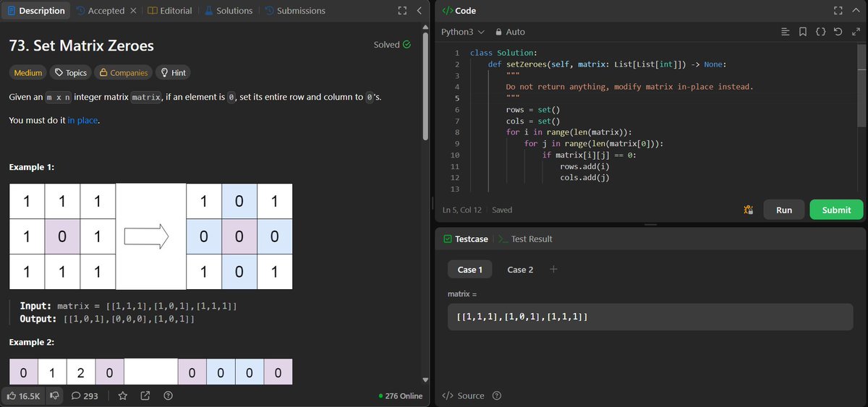Click line number 13 in the editor gutter
Image resolution: width=868 pixels, height=407 pixels.
[455, 189]
